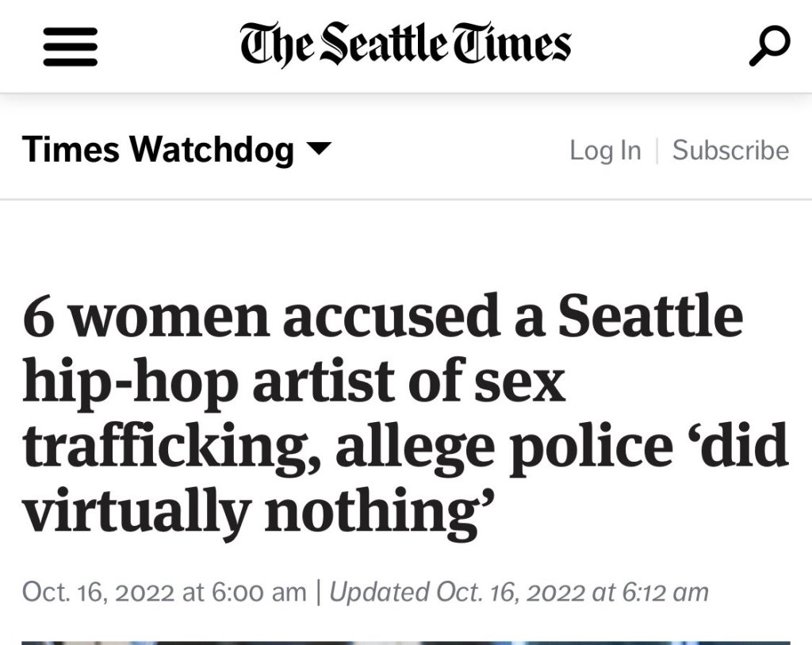Open the article photo below the date
Image resolution: width=812 pixels, height=645 pixels.
point(405,641)
